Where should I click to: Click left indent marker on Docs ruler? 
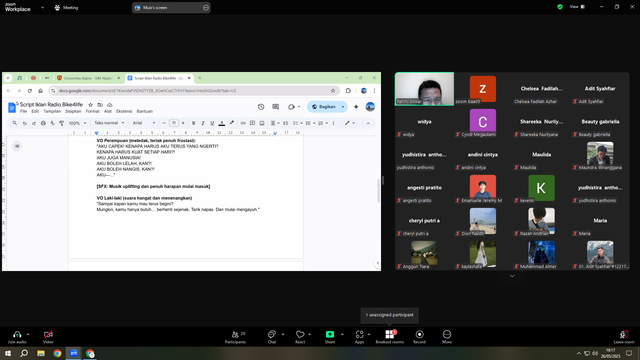pos(96,133)
